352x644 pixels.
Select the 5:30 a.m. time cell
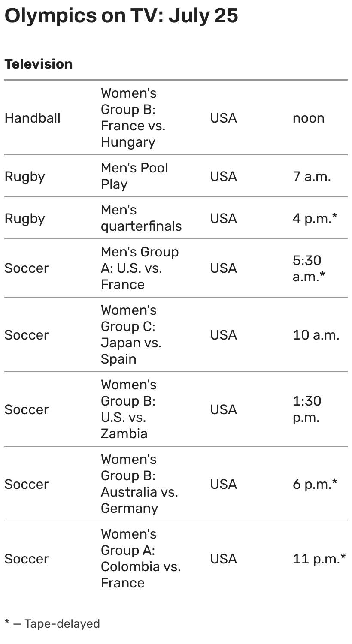pyautogui.click(x=308, y=268)
